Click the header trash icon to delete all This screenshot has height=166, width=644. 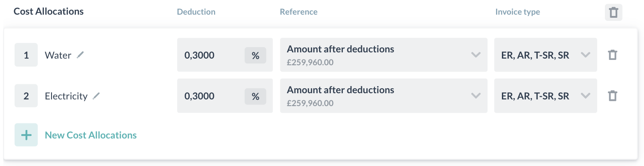[x=613, y=12]
